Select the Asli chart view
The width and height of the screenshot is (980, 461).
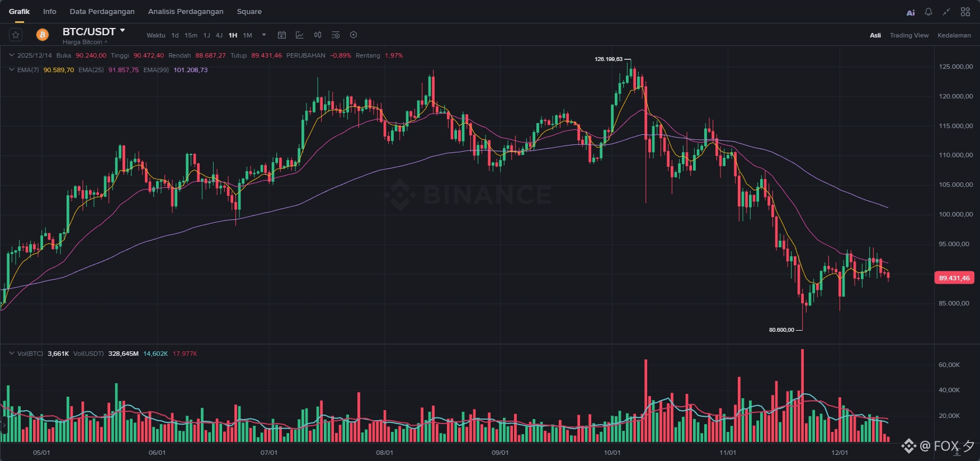(x=875, y=35)
